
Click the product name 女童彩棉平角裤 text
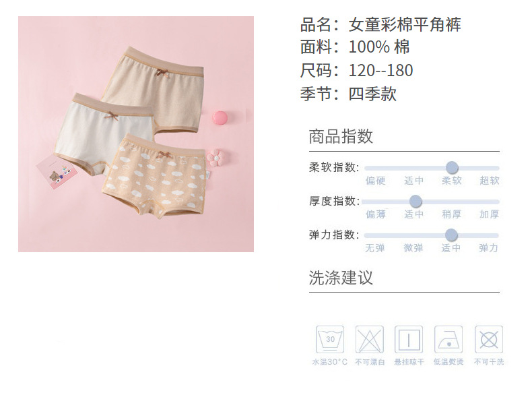click(x=405, y=24)
